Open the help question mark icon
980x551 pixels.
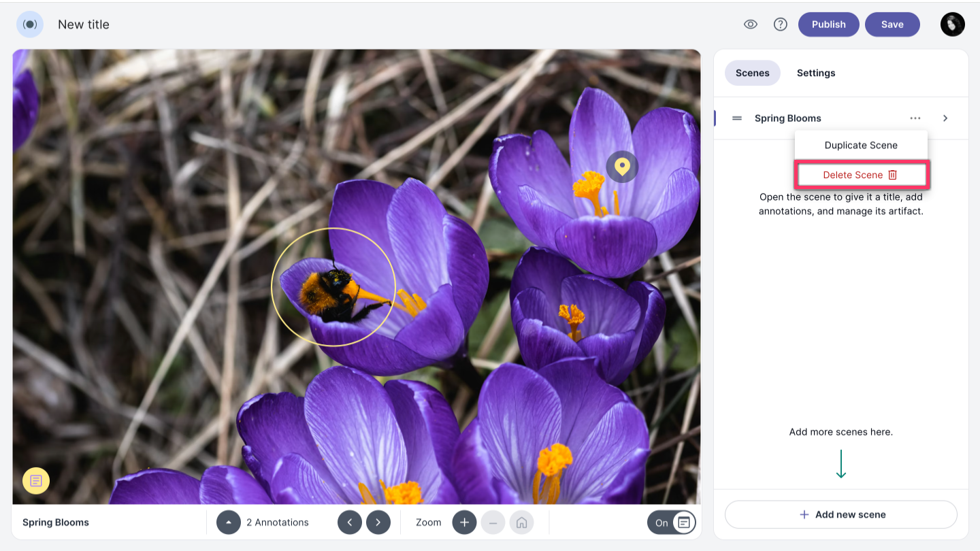click(781, 24)
